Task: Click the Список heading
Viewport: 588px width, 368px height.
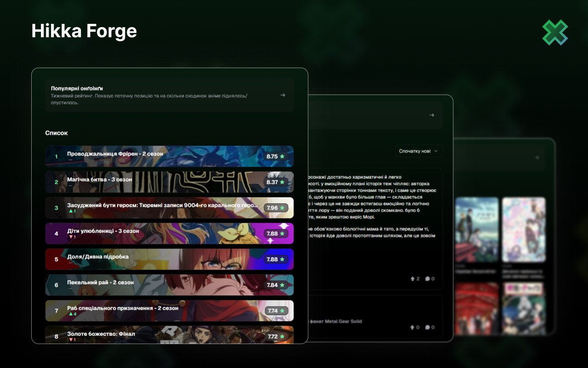Action: click(57, 133)
